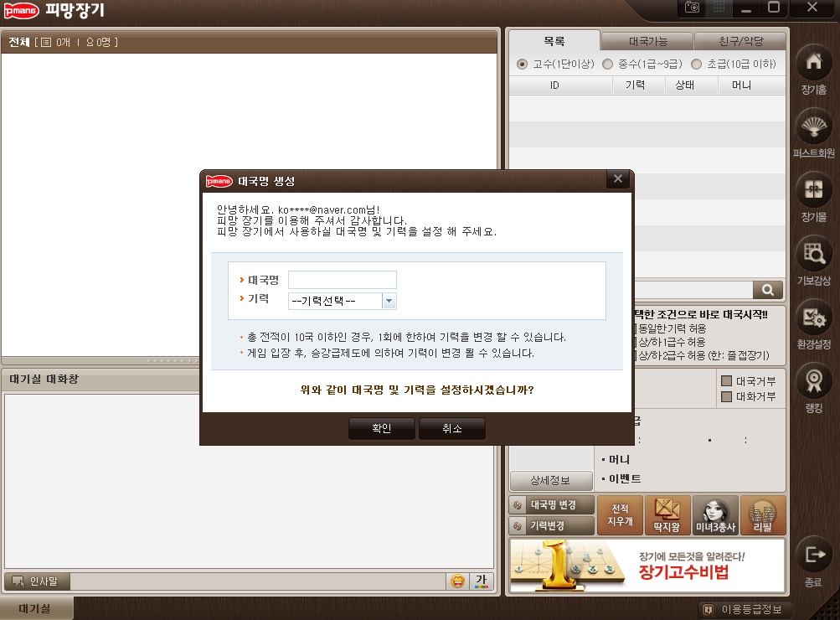Click the chat message input field
Image resolution: width=840 pixels, height=620 pixels.
click(258, 581)
